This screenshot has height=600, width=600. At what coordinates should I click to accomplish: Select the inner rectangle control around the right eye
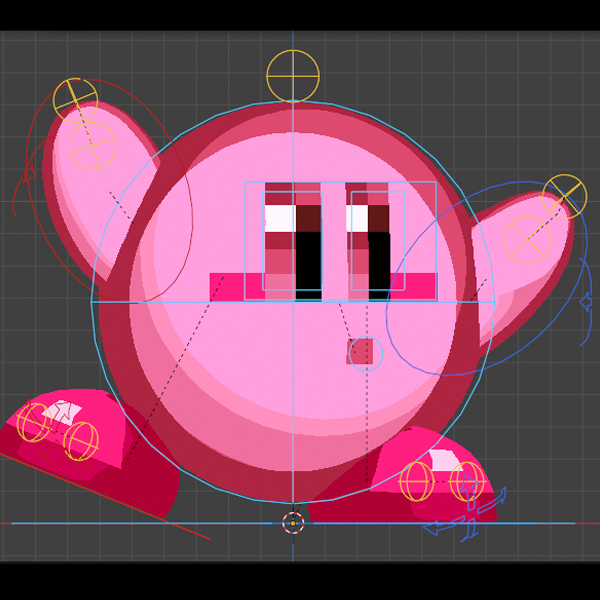tap(378, 241)
